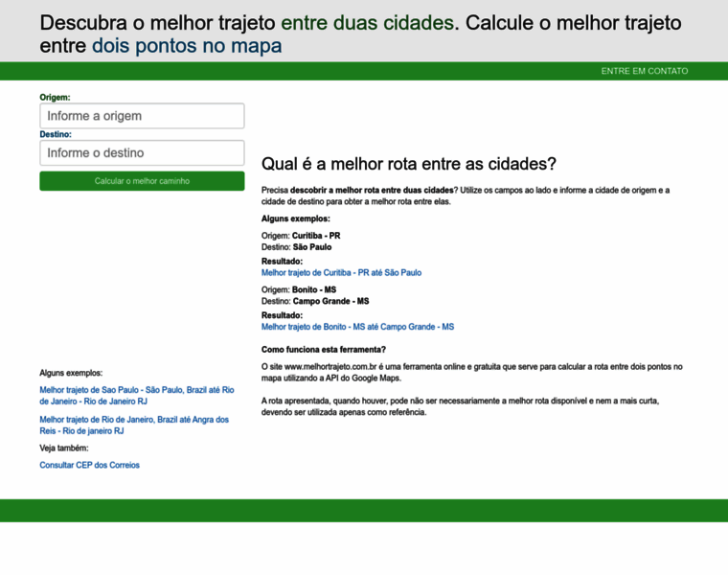728x575 pixels.
Task: Open Rio de Janeiro até Angra dos Reis link
Action: pos(134,425)
